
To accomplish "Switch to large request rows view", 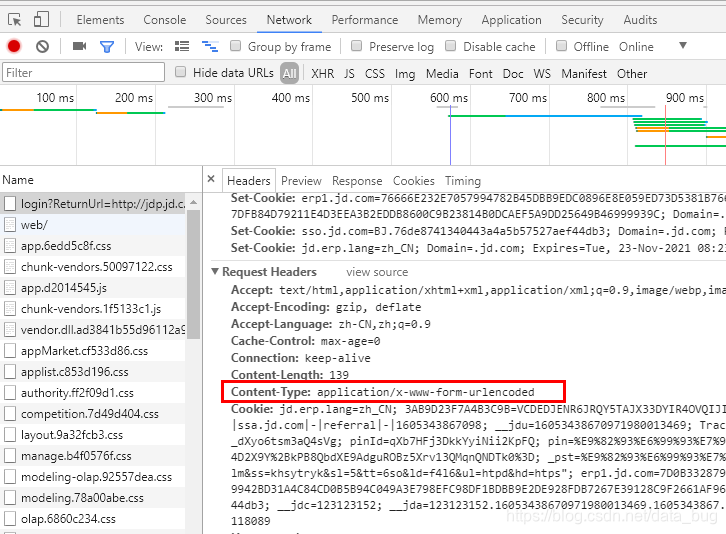I will (x=182, y=46).
